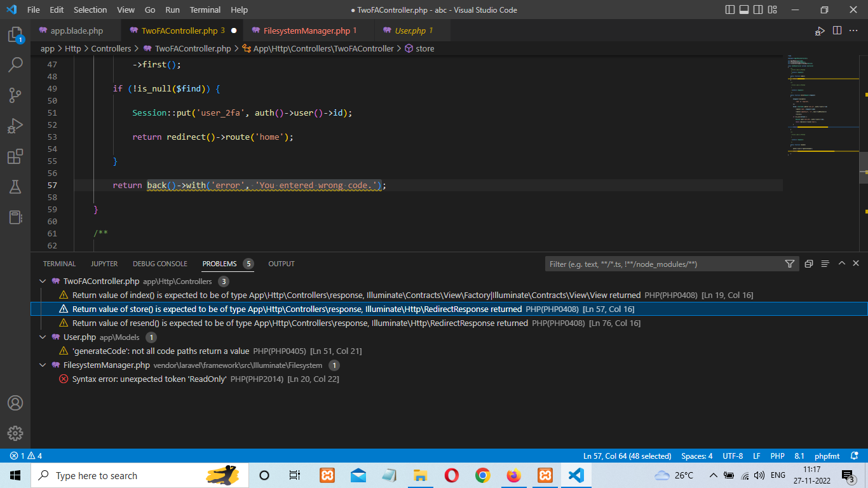The image size is (868, 488).
Task: Select the index() return type warning
Action: pos(449,295)
